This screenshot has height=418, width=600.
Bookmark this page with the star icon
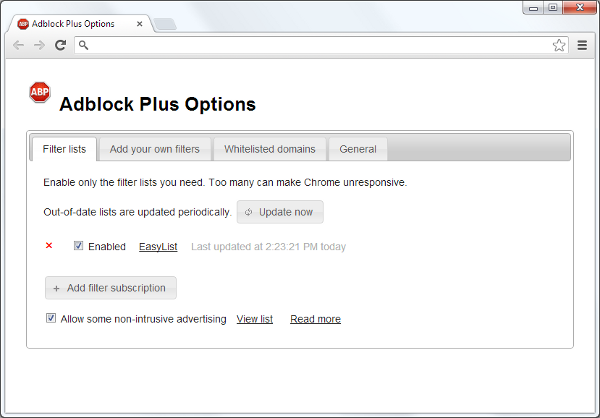[x=559, y=45]
